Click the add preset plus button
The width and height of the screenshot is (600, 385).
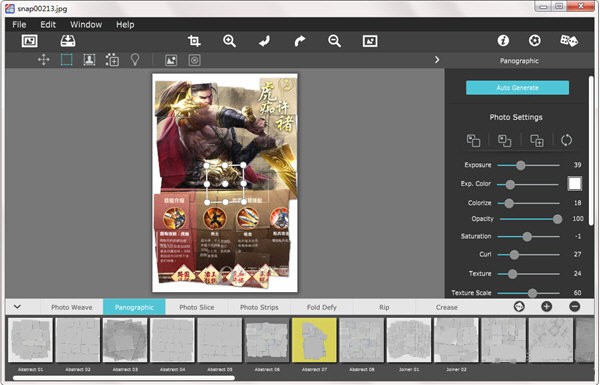546,307
